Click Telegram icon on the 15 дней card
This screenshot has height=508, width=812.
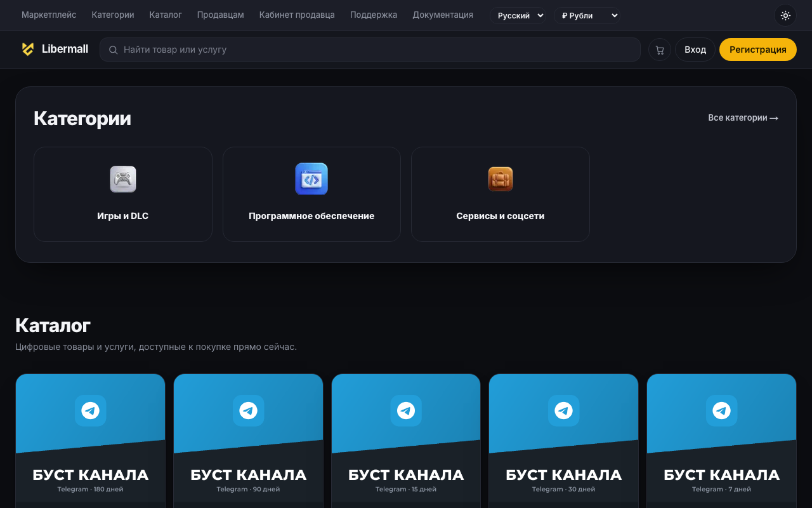click(x=406, y=411)
